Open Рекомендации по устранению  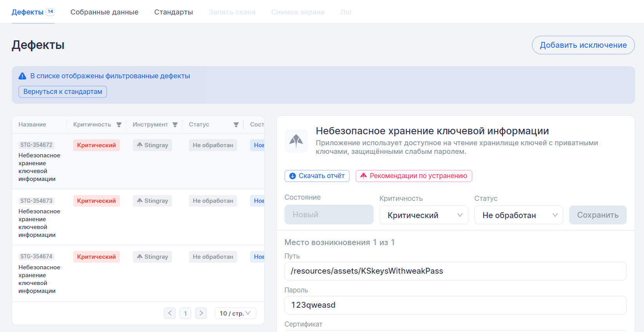pyautogui.click(x=414, y=176)
